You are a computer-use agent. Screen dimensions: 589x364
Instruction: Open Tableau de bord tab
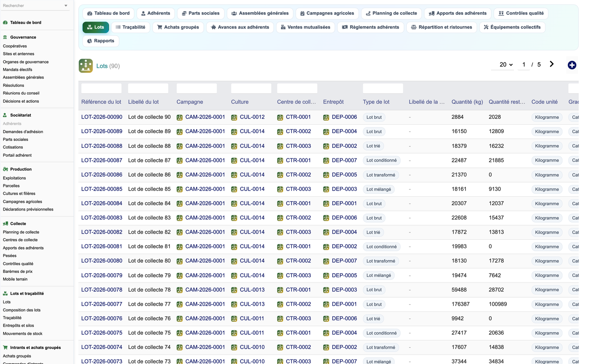coord(108,13)
